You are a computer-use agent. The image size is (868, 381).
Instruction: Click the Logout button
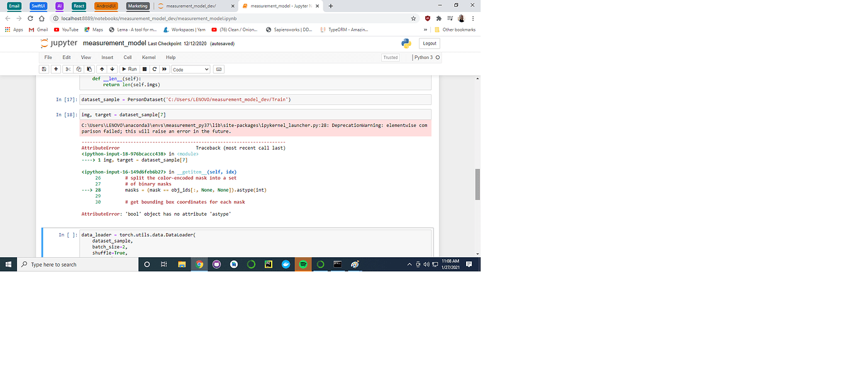coord(430,43)
